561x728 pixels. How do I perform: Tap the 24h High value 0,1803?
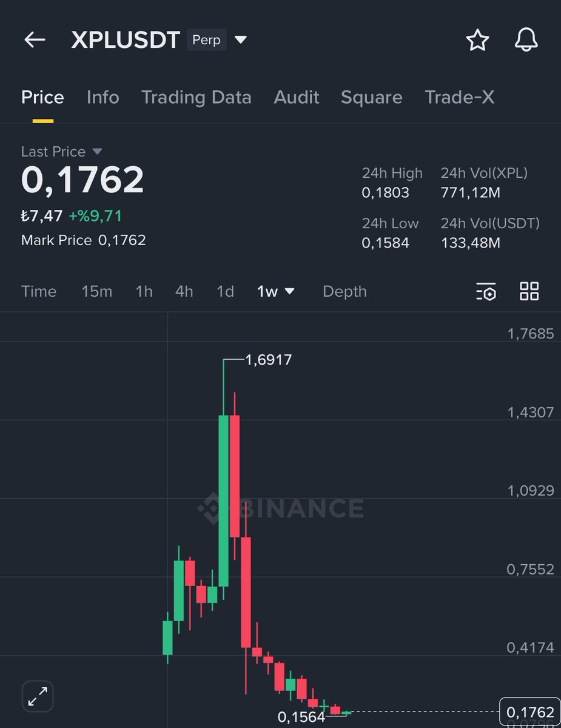[386, 193]
